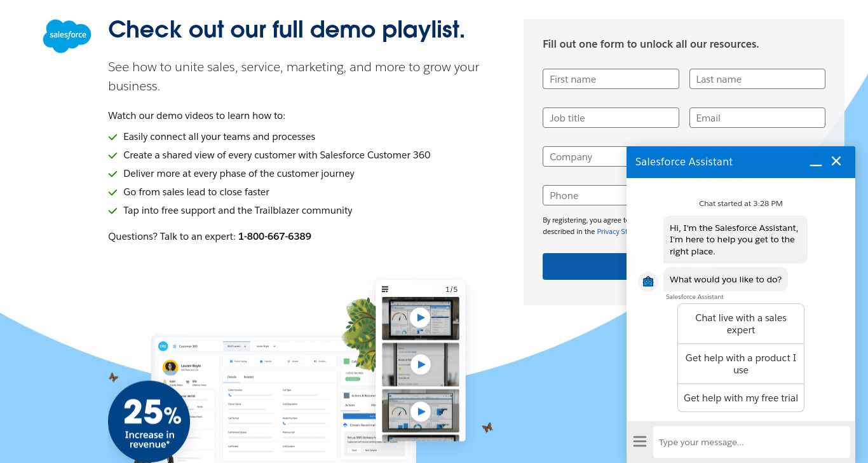Viewport: 868px width, 463px height.
Task: Click Go from sales lead to close faster
Action: 196,192
